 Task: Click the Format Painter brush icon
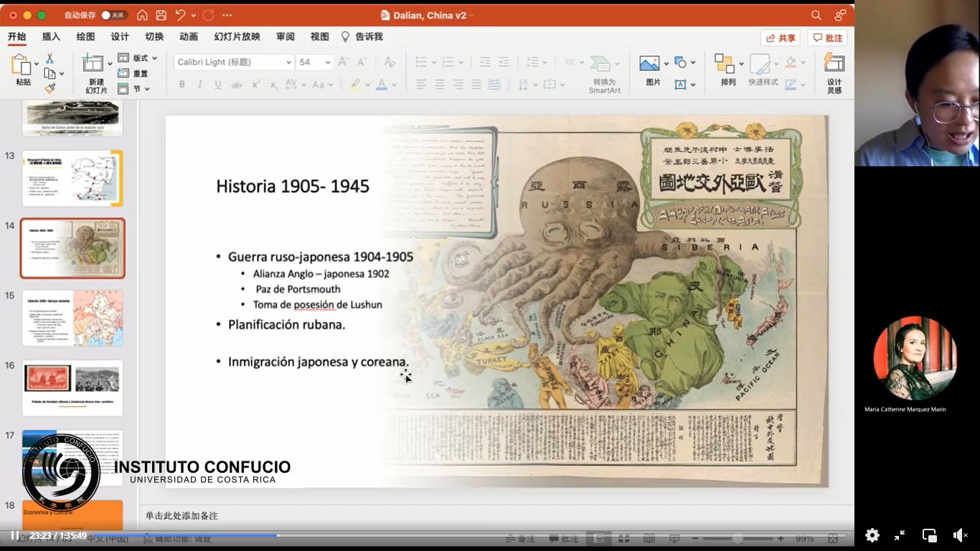pos(50,88)
